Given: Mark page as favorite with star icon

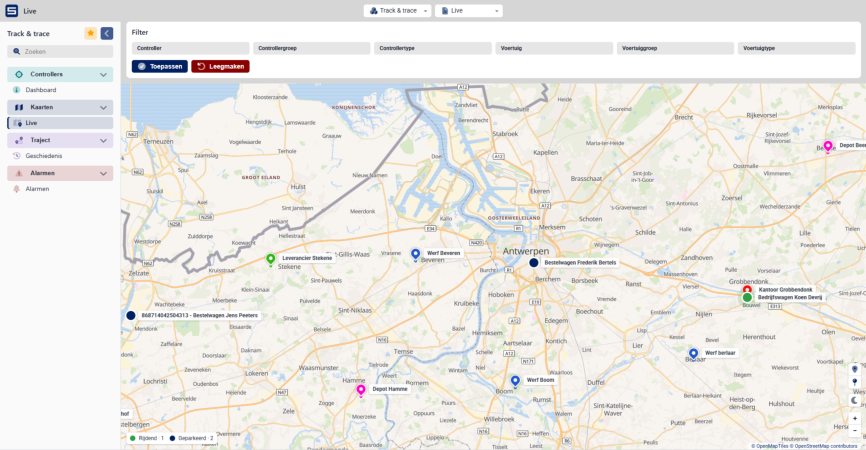Looking at the screenshot, I should (91, 33).
